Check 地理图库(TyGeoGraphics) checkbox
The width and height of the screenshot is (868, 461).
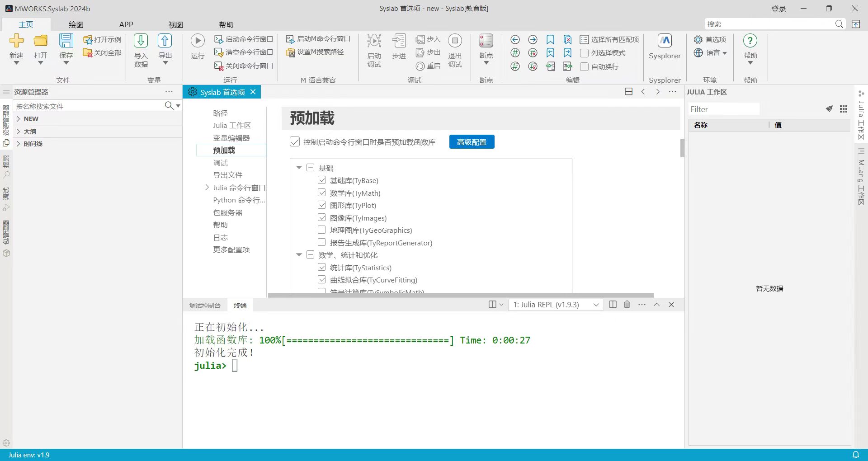(x=322, y=230)
